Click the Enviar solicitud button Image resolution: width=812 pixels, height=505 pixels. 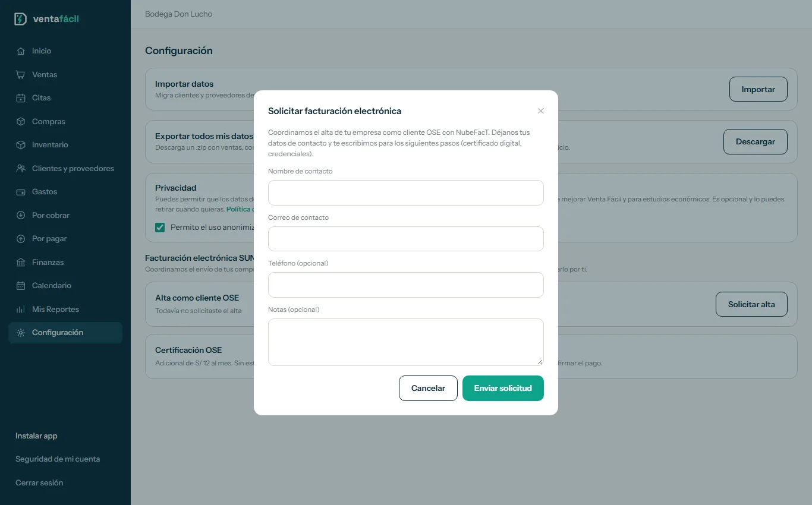[x=503, y=389]
